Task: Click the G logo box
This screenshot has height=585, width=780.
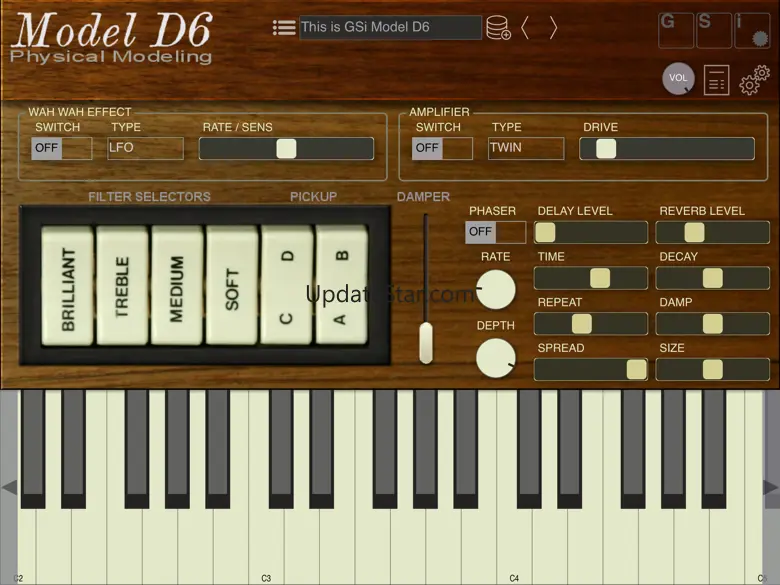Action: click(x=676, y=30)
